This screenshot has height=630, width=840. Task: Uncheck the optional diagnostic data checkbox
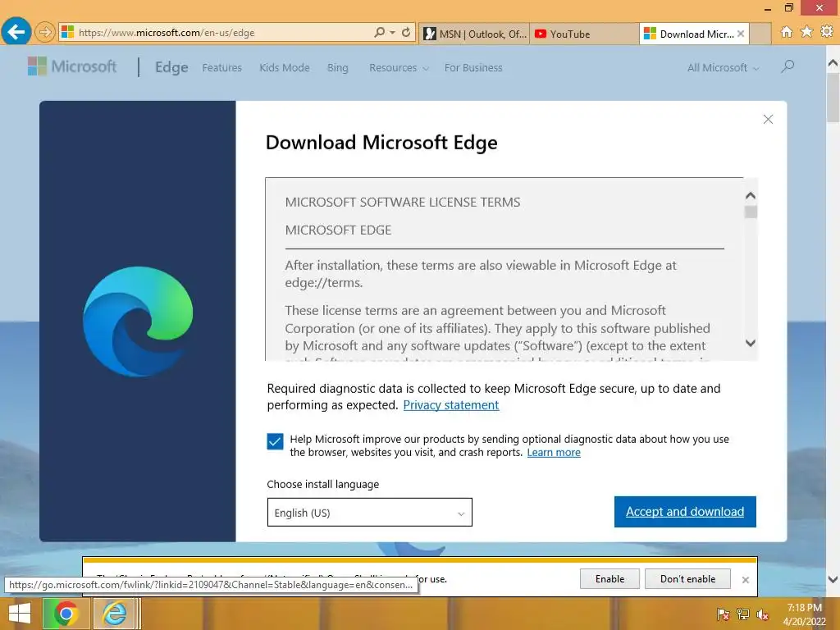coord(275,441)
